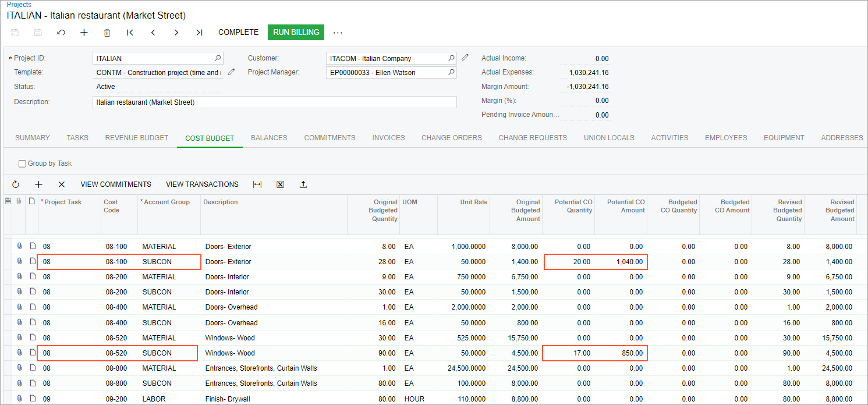Image resolution: width=868 pixels, height=405 pixels.
Task: Click the upload icon in grid toolbar
Action: coord(303,184)
